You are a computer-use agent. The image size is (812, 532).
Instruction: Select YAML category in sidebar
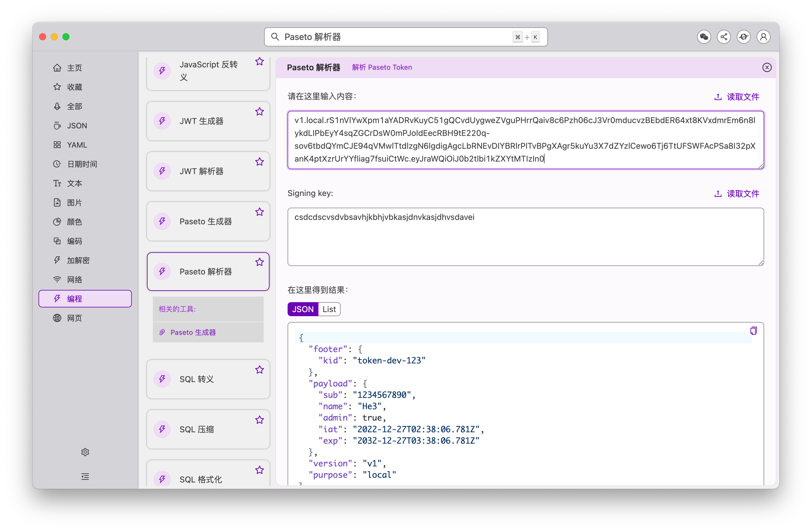click(x=85, y=145)
